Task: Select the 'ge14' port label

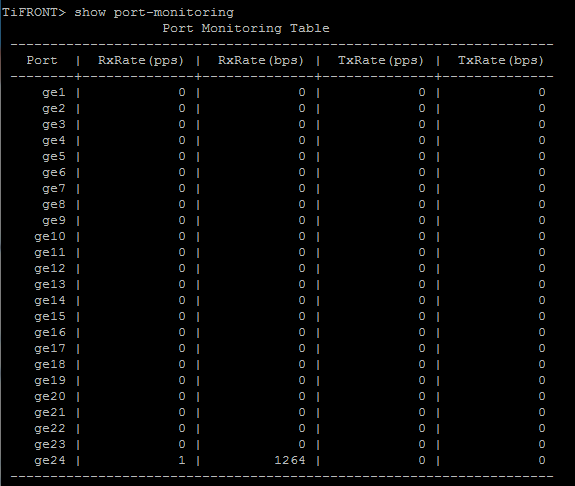Action: coord(50,301)
